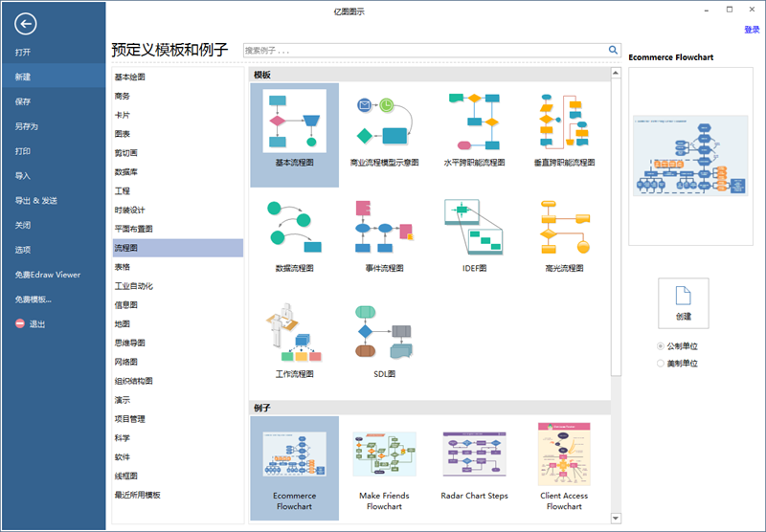Image resolution: width=766 pixels, height=532 pixels.
Task: Select 基本绘图 category
Action: [130, 77]
